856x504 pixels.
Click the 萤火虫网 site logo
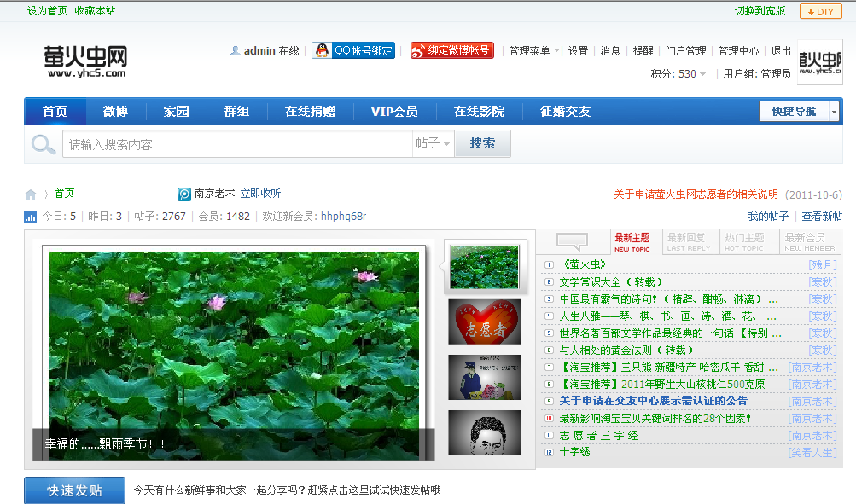tap(85, 61)
